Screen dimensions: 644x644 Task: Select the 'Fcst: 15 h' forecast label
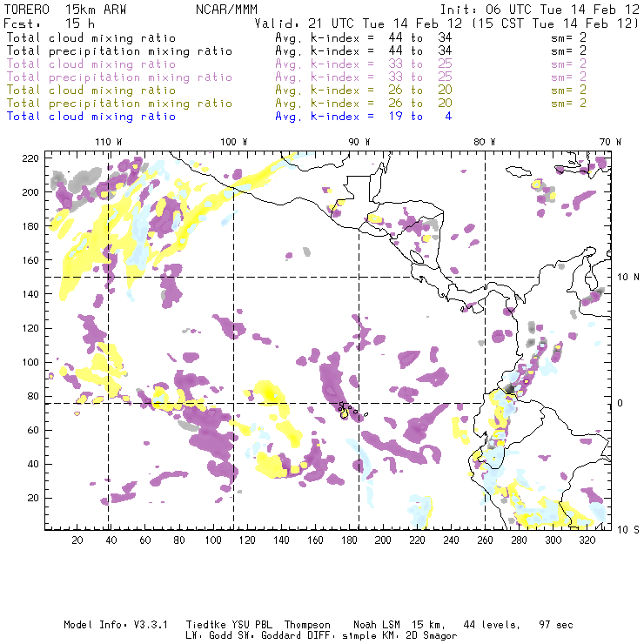coord(50,23)
